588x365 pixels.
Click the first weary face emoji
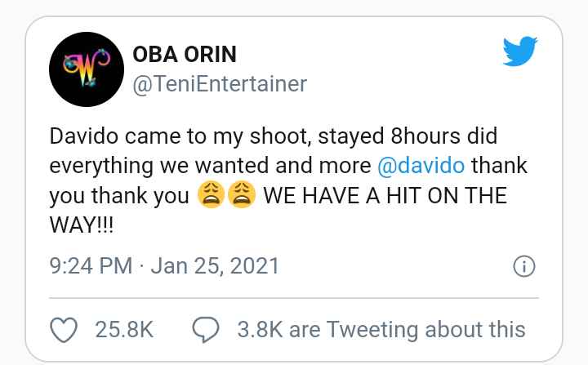210,197
